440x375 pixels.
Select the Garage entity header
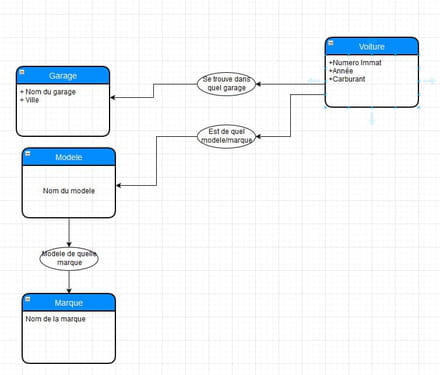point(63,75)
